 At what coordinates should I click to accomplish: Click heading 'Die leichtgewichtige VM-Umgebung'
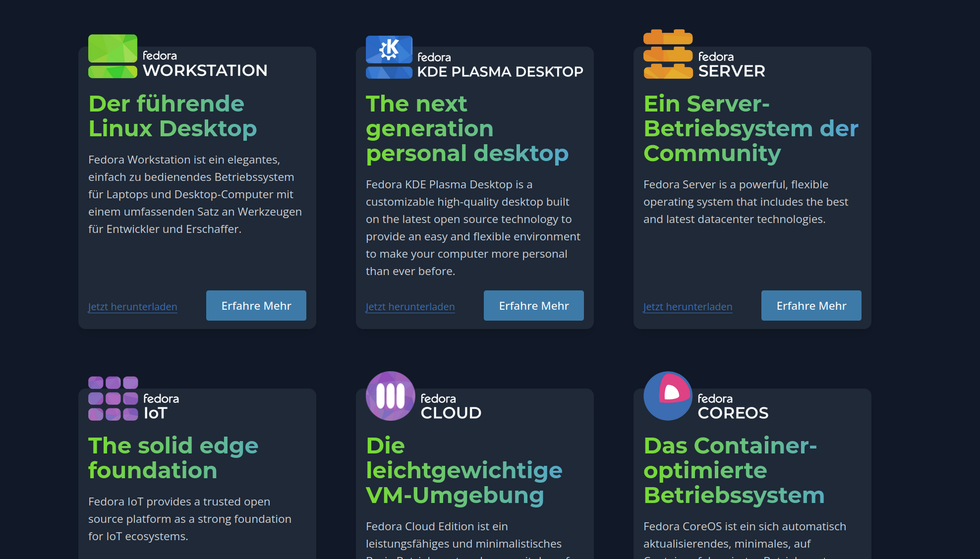pos(464,470)
